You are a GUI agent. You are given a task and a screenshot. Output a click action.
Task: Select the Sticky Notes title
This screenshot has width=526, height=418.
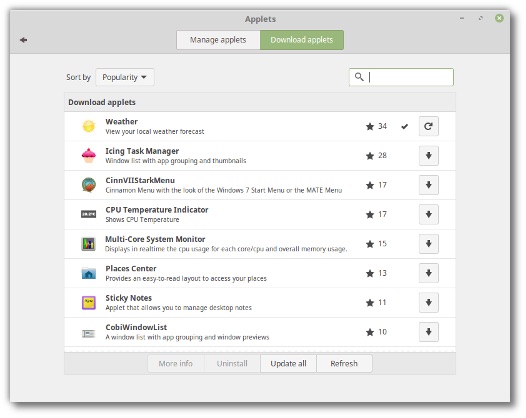128,298
